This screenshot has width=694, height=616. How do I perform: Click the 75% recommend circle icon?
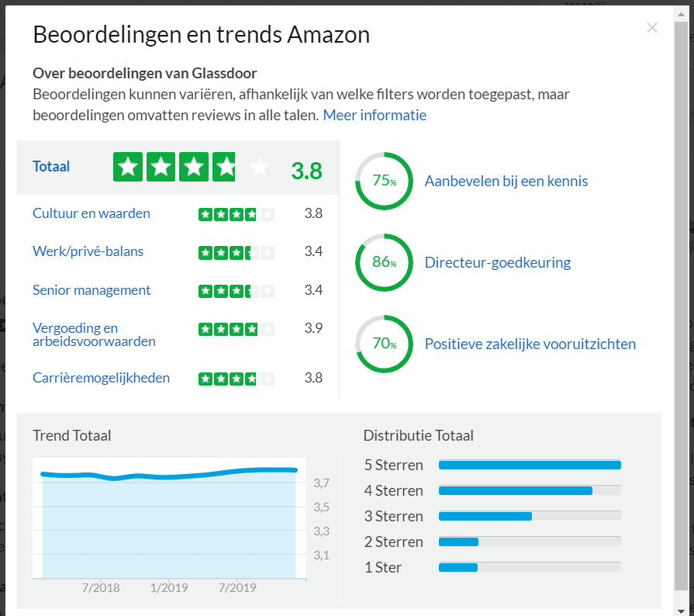click(384, 182)
